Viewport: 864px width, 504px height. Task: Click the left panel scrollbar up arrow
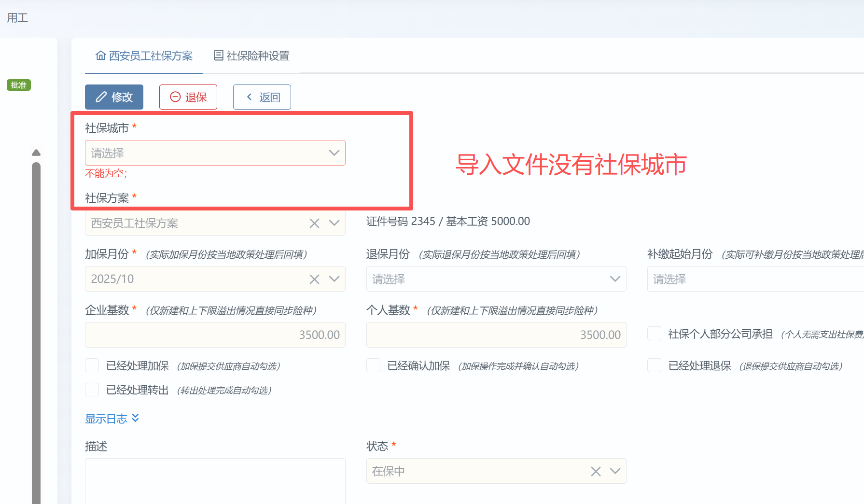point(36,153)
